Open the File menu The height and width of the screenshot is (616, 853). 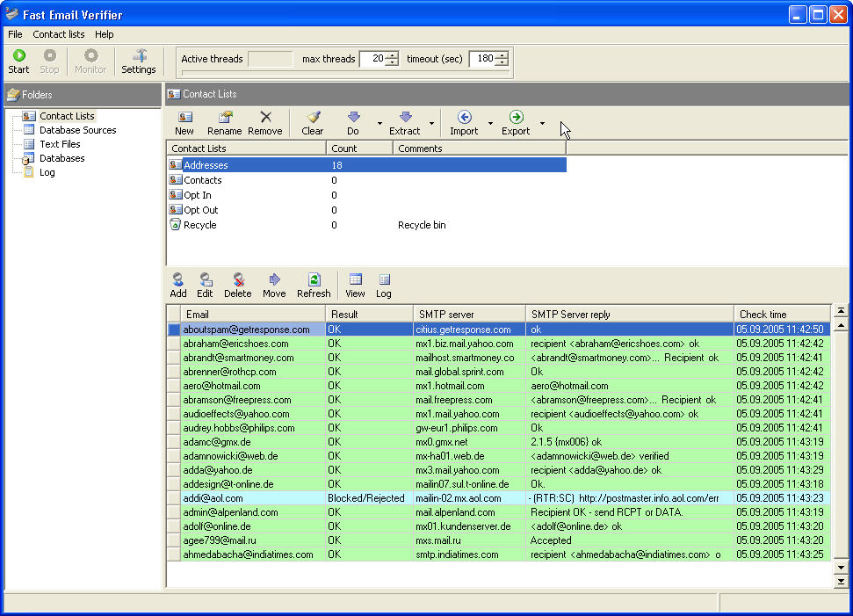(x=14, y=34)
